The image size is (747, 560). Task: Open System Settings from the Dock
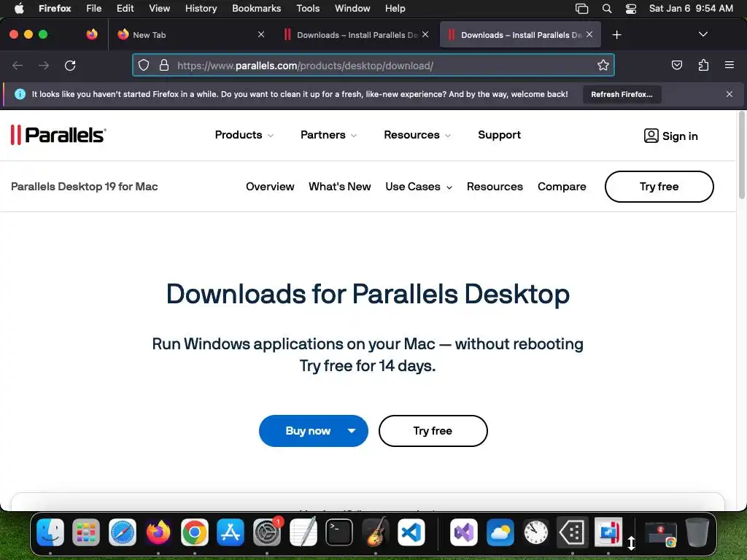coord(267,532)
